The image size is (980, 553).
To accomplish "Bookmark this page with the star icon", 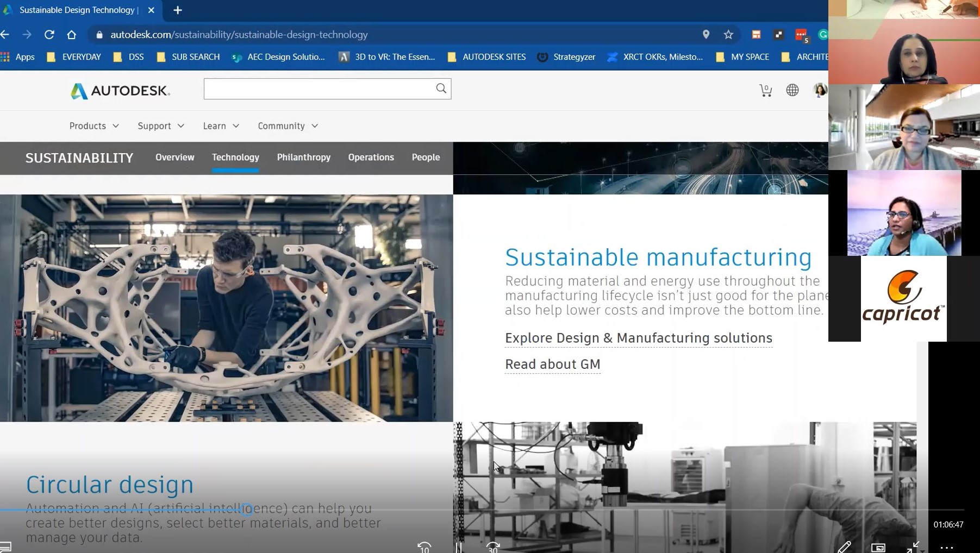I will tap(728, 34).
